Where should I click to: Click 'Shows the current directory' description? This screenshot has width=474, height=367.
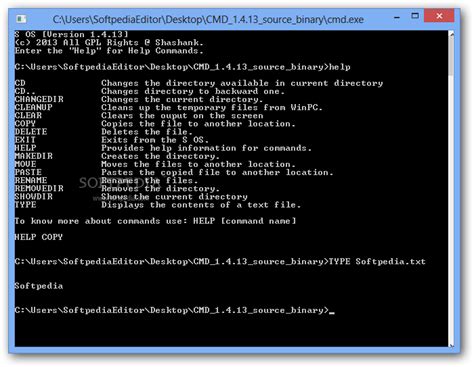(174, 197)
